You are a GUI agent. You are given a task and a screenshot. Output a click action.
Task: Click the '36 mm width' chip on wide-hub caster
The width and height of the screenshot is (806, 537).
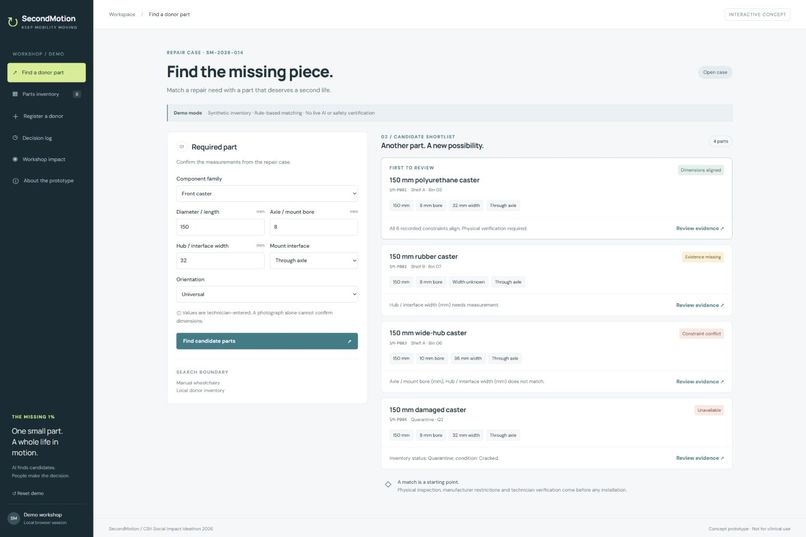468,359
